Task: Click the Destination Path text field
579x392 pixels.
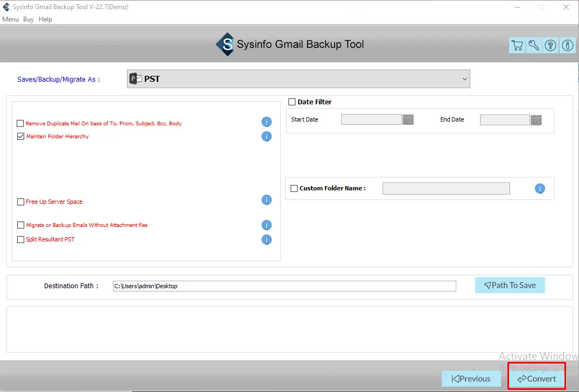Action: coord(284,286)
